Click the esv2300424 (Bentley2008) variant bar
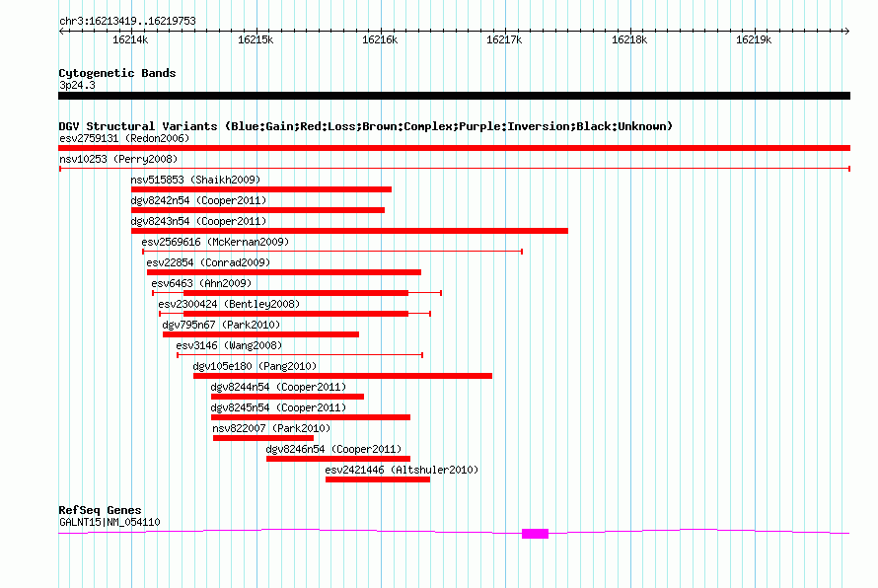Image resolution: width=878 pixels, height=588 pixels. coord(295,314)
